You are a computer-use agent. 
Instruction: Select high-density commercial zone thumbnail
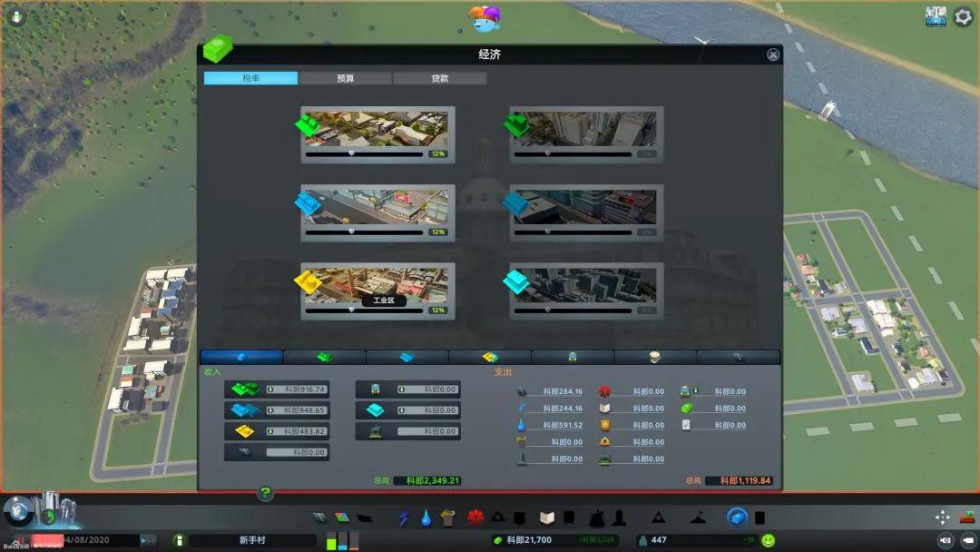coord(585,207)
